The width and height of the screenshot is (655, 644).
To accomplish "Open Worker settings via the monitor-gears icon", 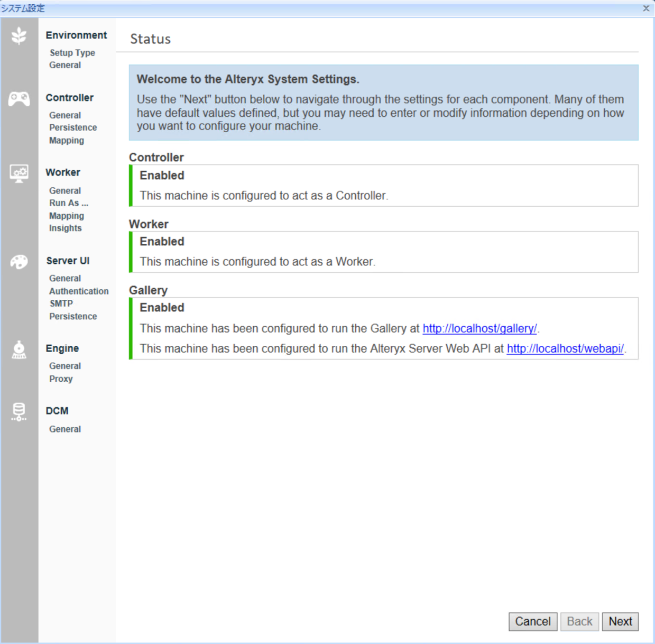I will (x=19, y=173).
